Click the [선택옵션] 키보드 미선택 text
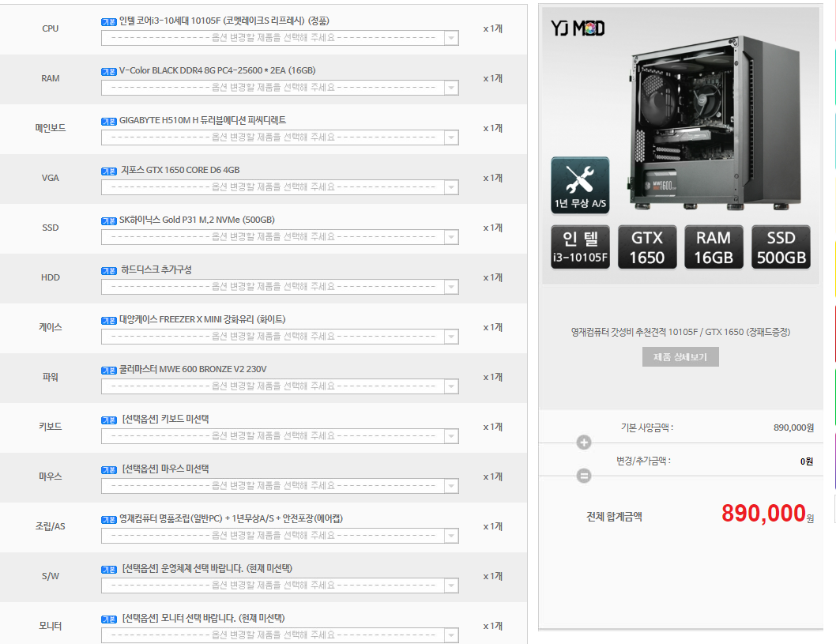 165,419
